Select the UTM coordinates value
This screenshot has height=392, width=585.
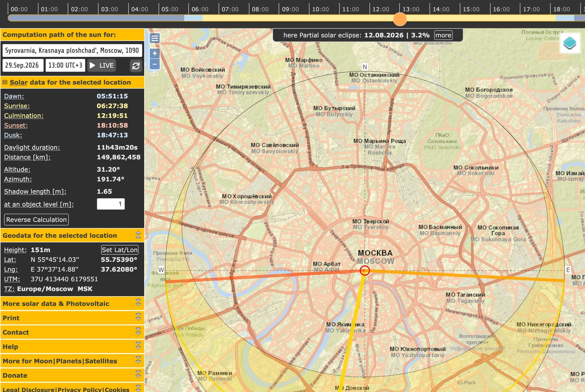(x=64, y=279)
